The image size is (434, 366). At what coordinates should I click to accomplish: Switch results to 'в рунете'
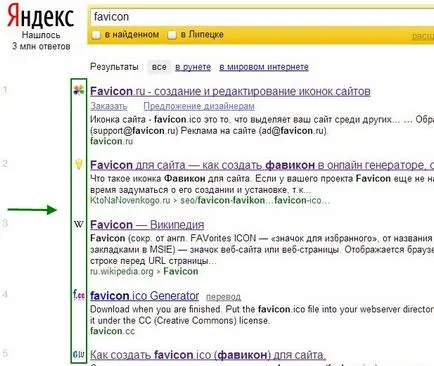click(x=193, y=67)
